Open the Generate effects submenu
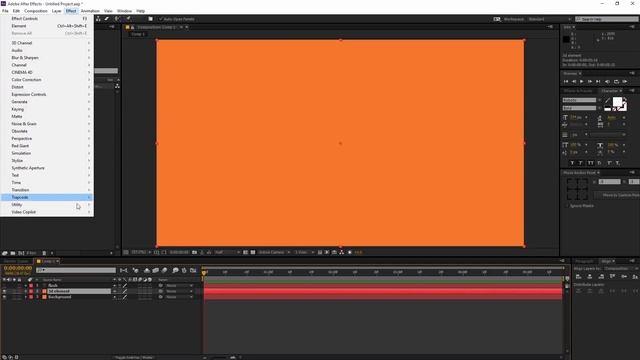 47,102
